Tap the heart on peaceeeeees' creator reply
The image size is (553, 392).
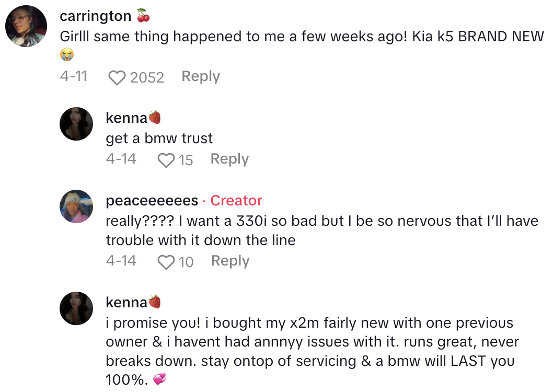pyautogui.click(x=166, y=262)
